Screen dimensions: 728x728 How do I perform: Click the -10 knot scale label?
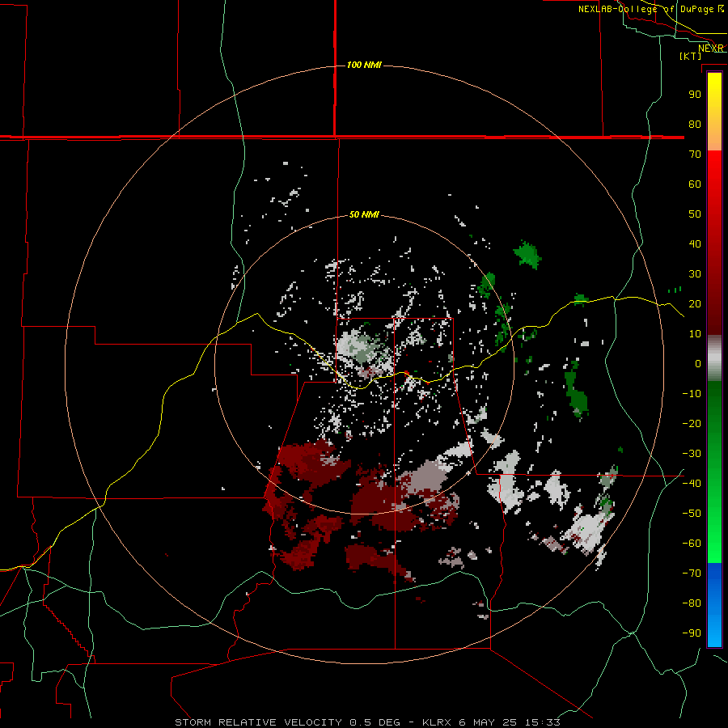point(692,394)
